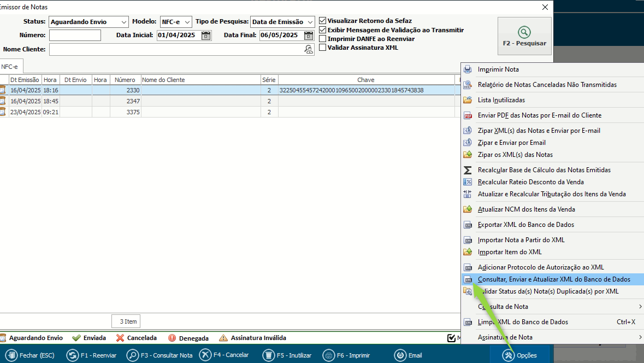Click the Número input field
Screen dimensions: 644x363
(75, 36)
